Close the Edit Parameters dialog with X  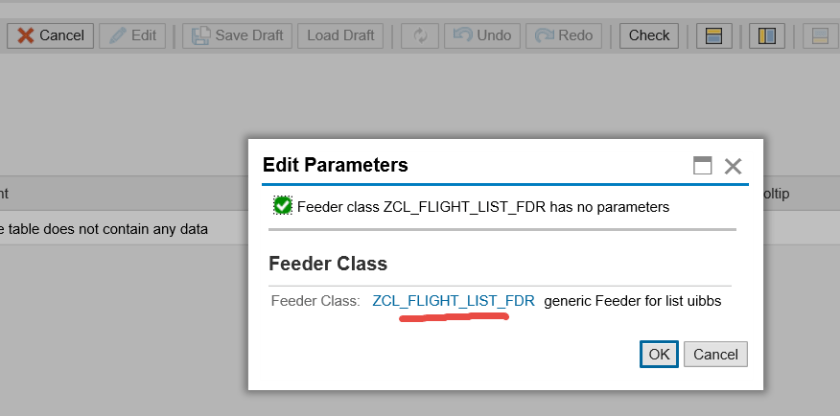tap(733, 166)
